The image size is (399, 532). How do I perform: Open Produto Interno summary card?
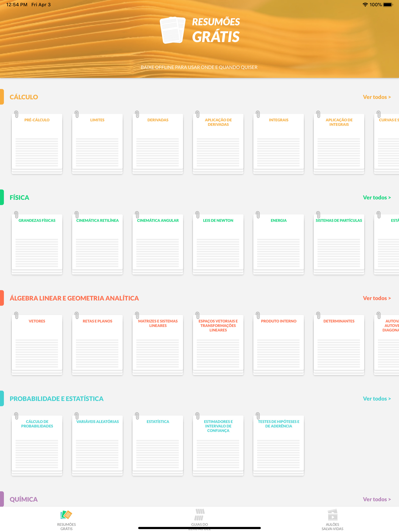pyautogui.click(x=278, y=344)
